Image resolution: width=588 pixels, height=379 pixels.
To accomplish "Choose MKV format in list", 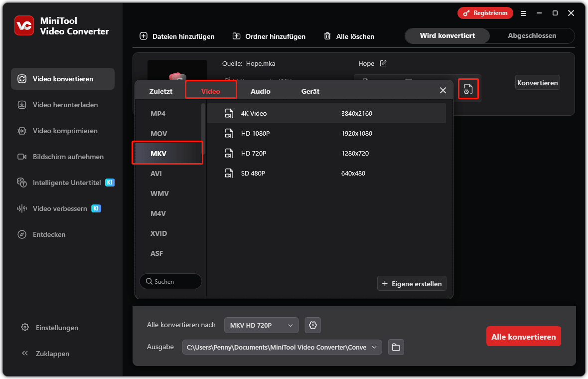I will 167,154.
